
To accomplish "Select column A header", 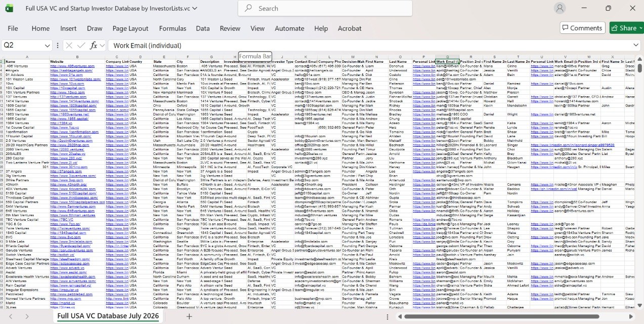I will [x=27, y=57].
